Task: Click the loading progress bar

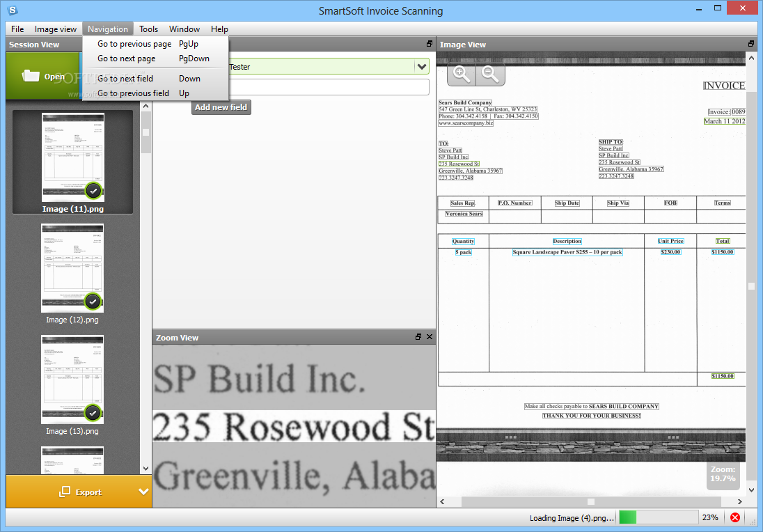Action: pyautogui.click(x=658, y=517)
